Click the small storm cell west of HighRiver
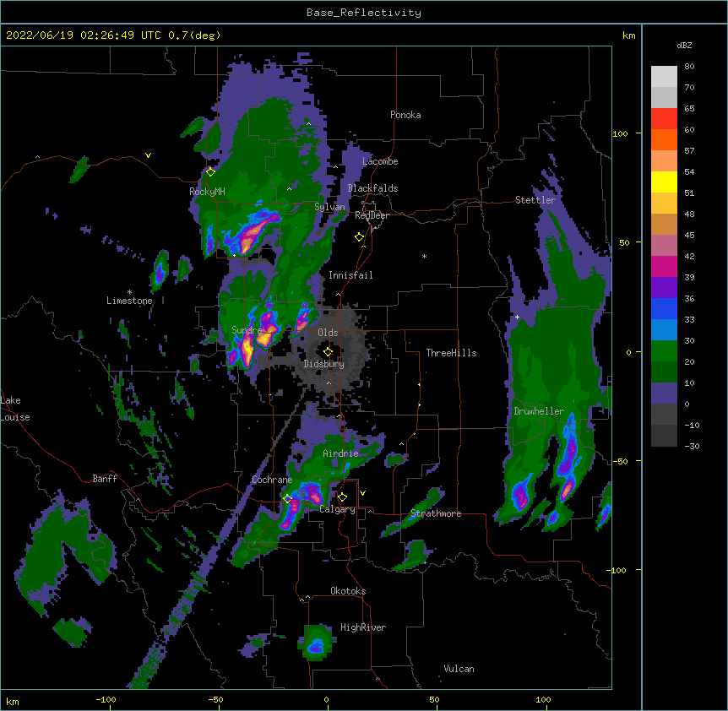This screenshot has height=711, width=728. tap(317, 643)
